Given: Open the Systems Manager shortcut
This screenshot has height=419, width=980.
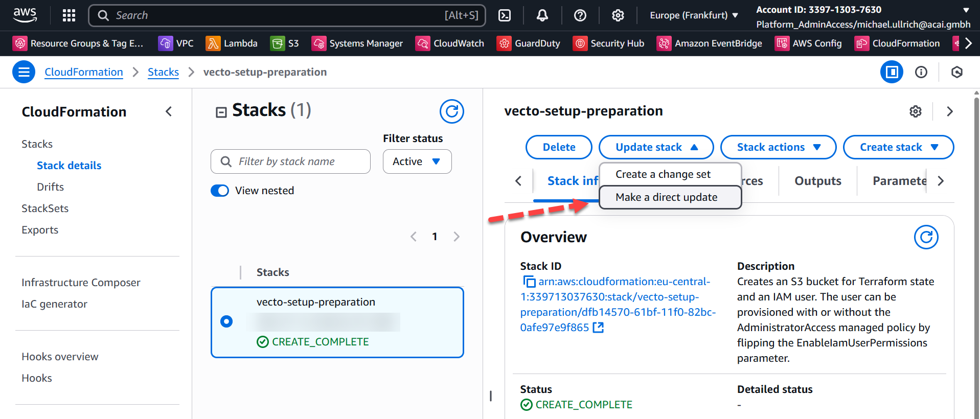Looking at the screenshot, I should 357,43.
